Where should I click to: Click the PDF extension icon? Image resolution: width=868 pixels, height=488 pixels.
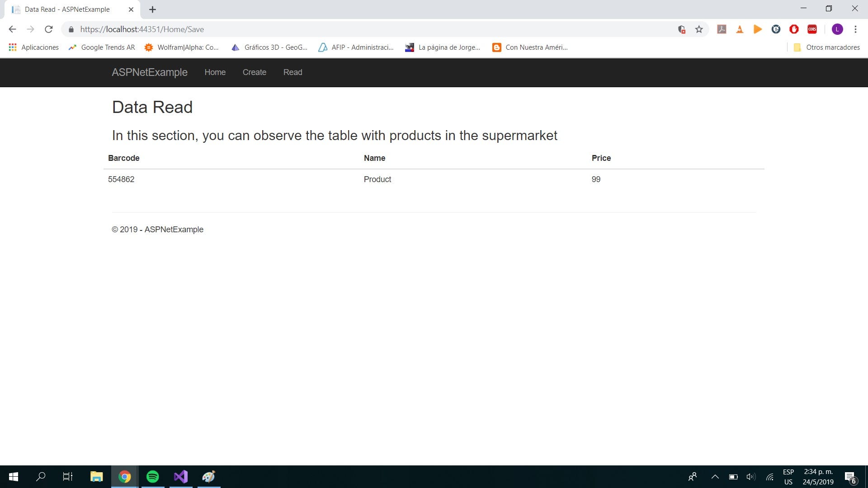coord(722,29)
